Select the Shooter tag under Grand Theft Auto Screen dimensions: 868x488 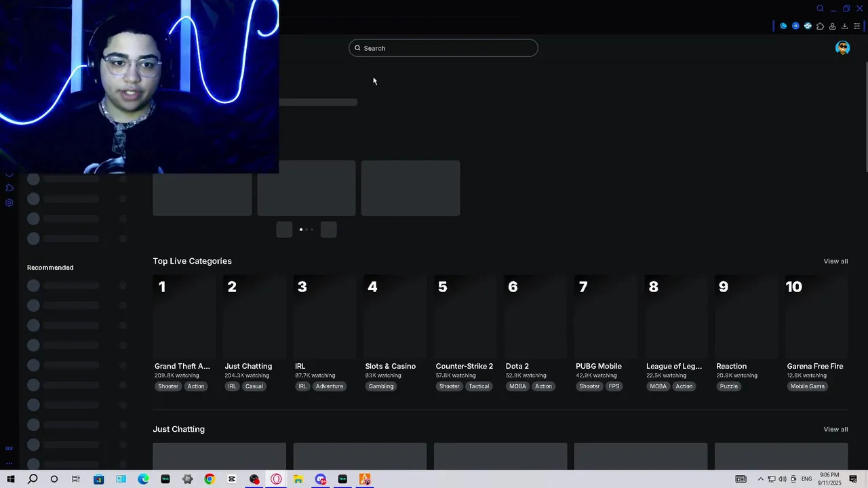click(168, 386)
